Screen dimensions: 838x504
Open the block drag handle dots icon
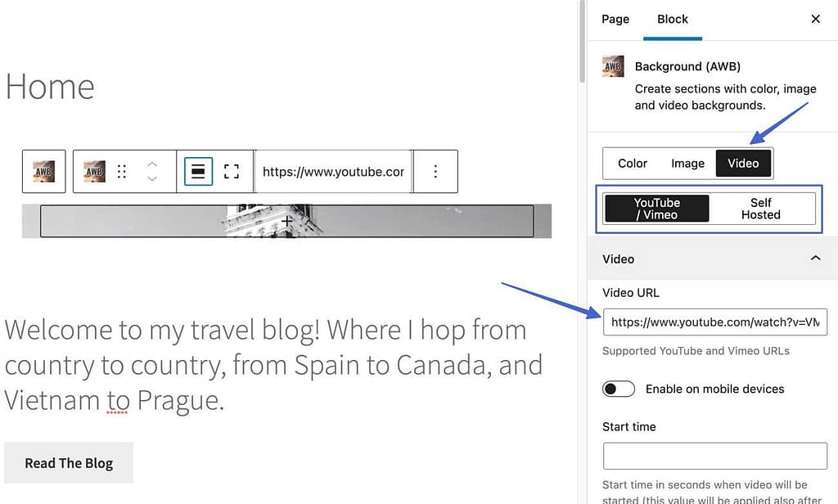(x=121, y=172)
